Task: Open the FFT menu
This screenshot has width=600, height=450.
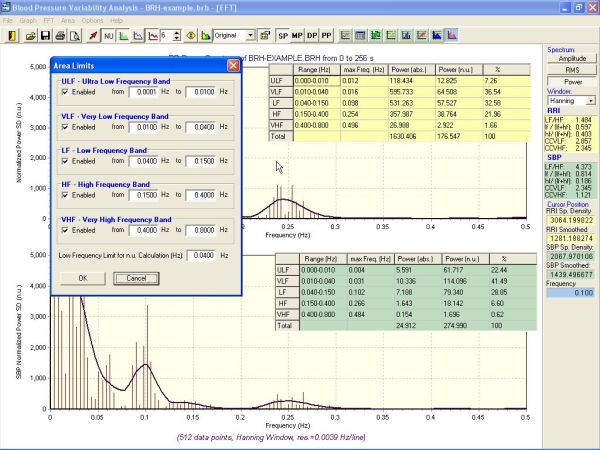Action: (x=48, y=20)
